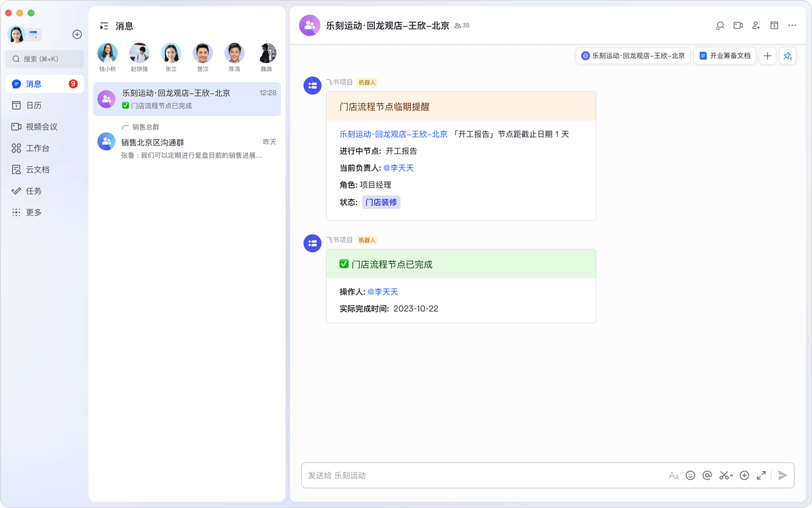The width and height of the screenshot is (812, 508).
Task: Open the chat calendar icon in header
Action: click(x=774, y=25)
